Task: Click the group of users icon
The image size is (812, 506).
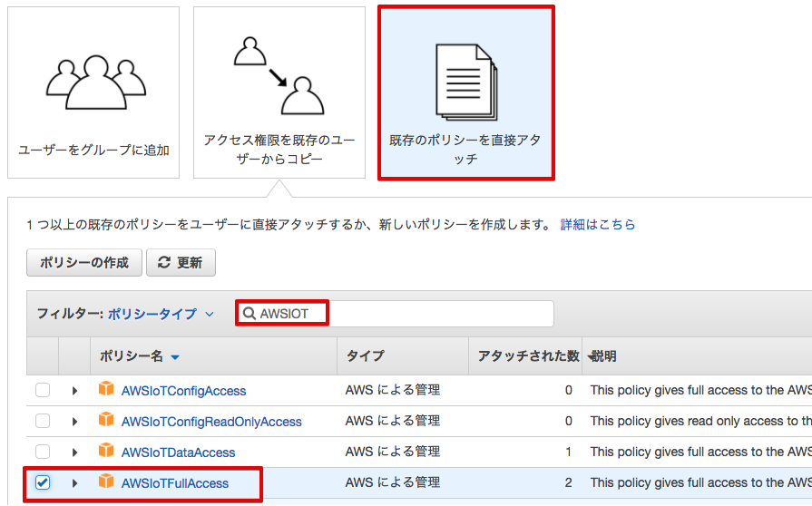Action: click(x=96, y=83)
